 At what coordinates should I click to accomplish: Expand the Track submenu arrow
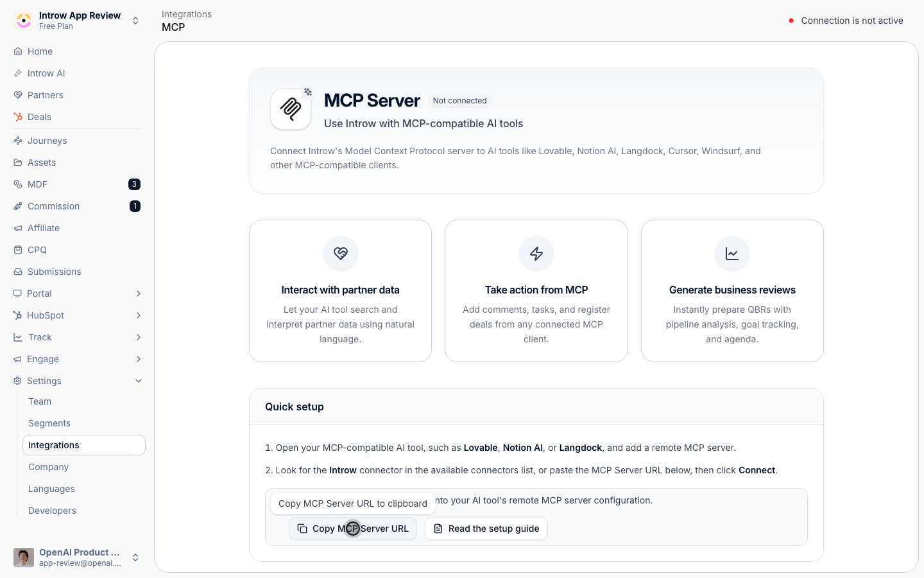(x=139, y=337)
